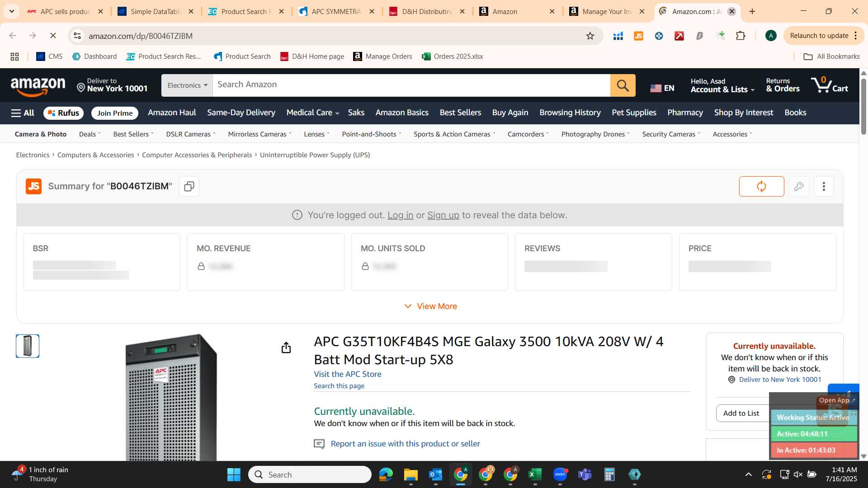Bookmark this page with the star icon

(x=590, y=36)
